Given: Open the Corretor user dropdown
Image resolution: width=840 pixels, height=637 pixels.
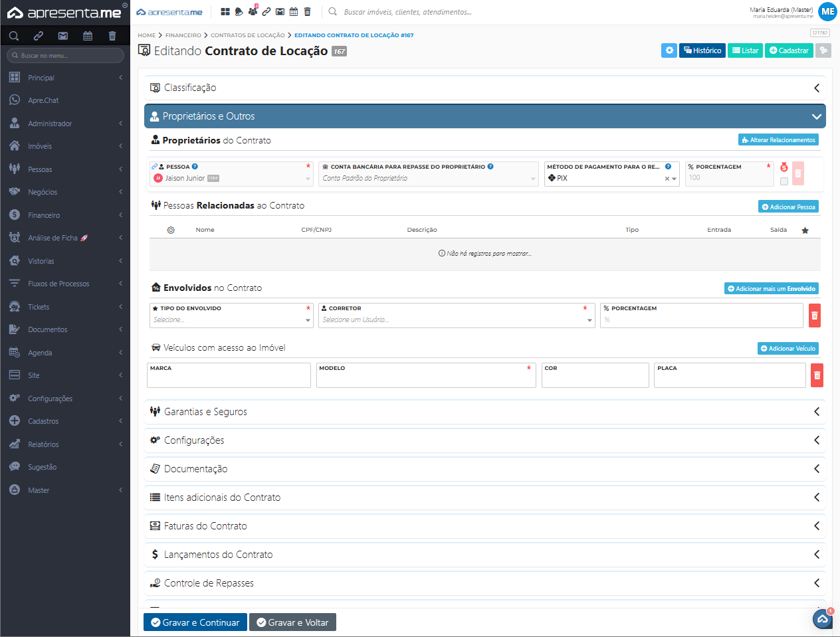Looking at the screenshot, I should coord(456,320).
